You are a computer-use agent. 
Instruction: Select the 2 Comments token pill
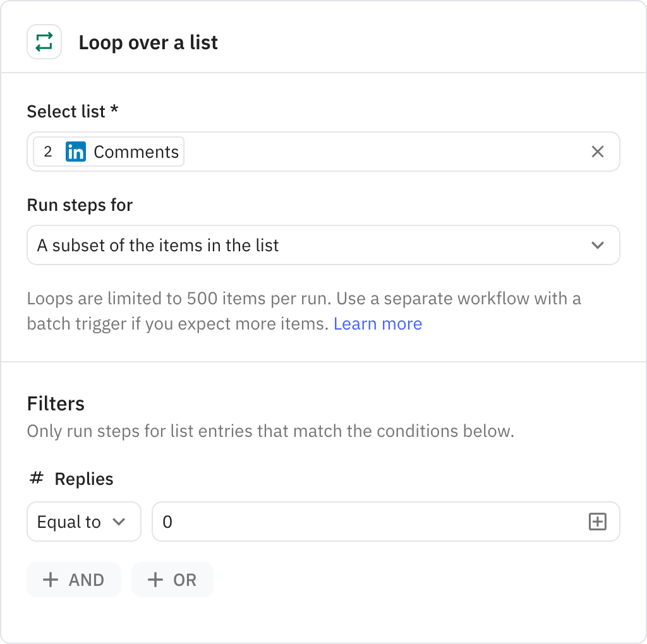point(107,152)
